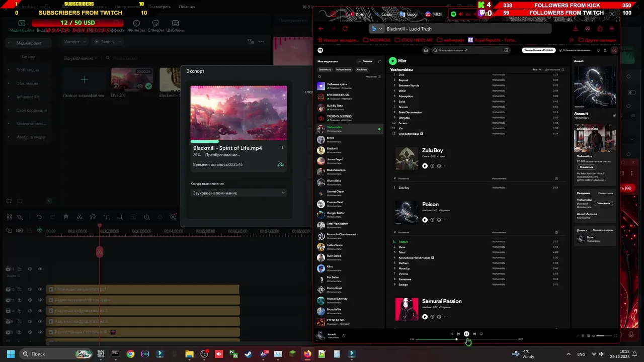Toggle shuffle in the Spotify player
This screenshot has height=362, width=644.
click(451, 334)
